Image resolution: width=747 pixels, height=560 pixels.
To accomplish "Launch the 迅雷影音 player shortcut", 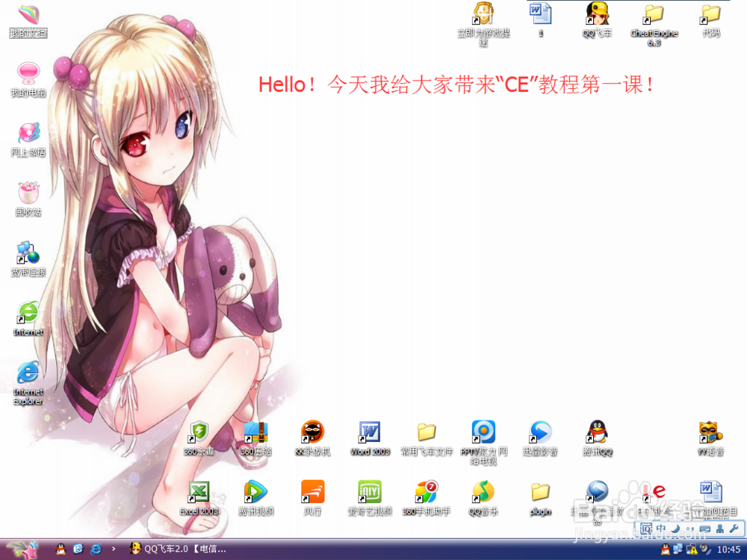I will (x=540, y=438).
